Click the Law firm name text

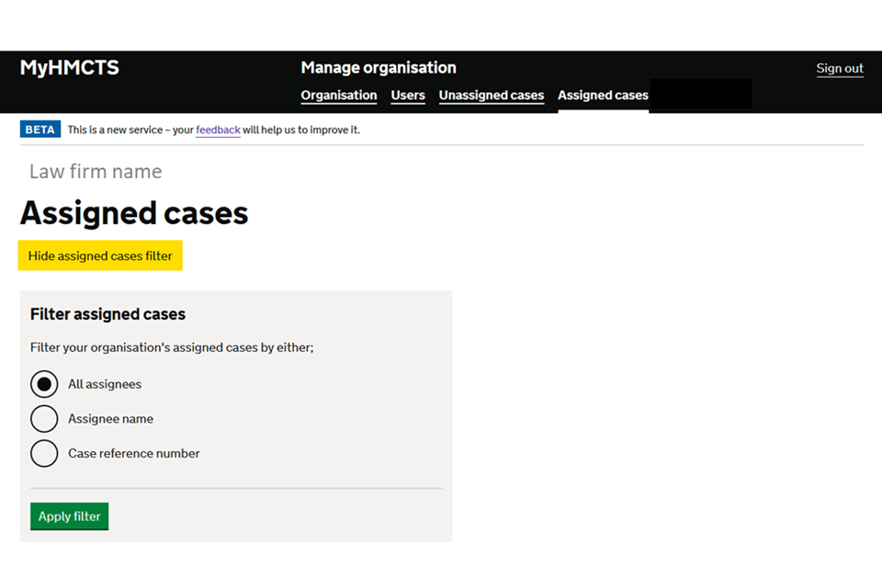pyautogui.click(x=96, y=172)
